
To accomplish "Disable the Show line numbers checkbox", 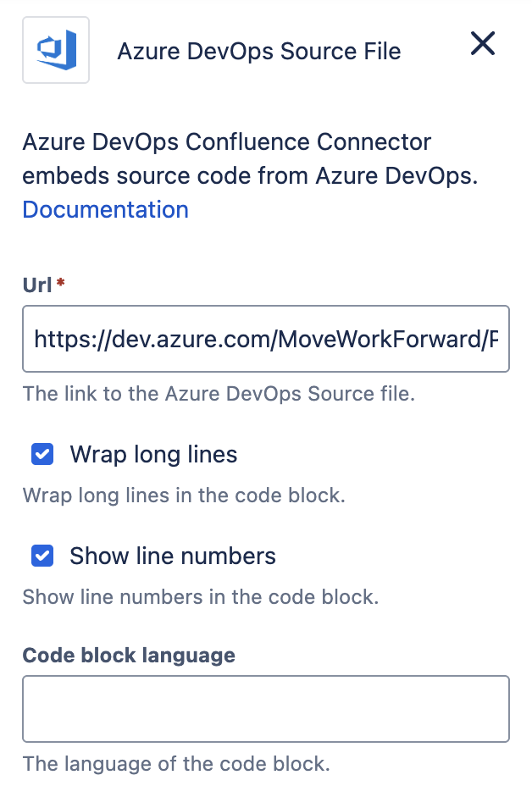I will click(x=42, y=556).
